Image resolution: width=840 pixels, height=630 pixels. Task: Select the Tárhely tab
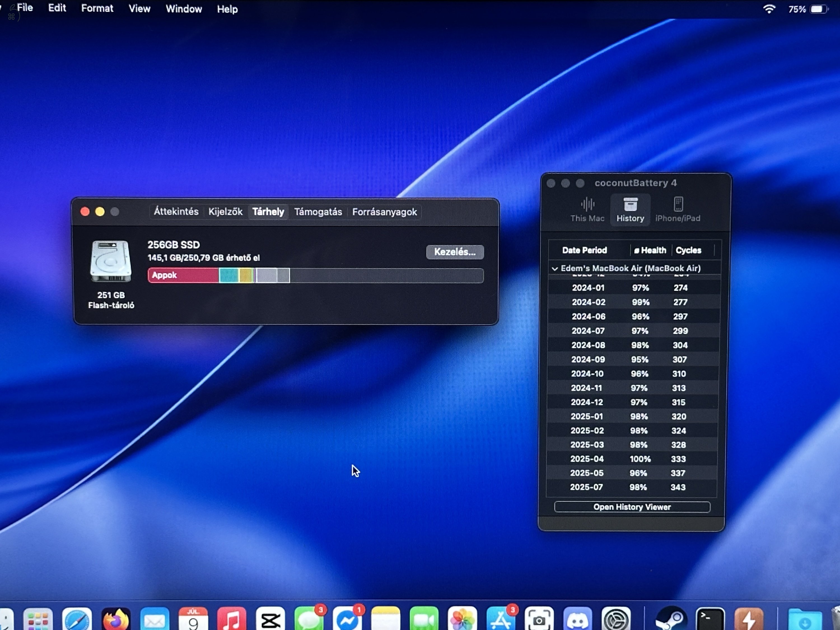click(x=268, y=212)
